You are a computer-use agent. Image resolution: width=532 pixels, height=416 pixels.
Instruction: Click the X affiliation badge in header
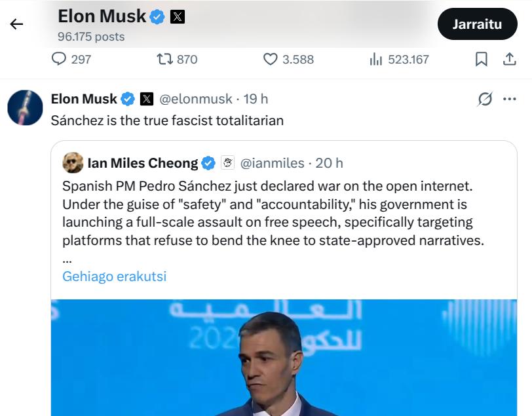coord(177,16)
